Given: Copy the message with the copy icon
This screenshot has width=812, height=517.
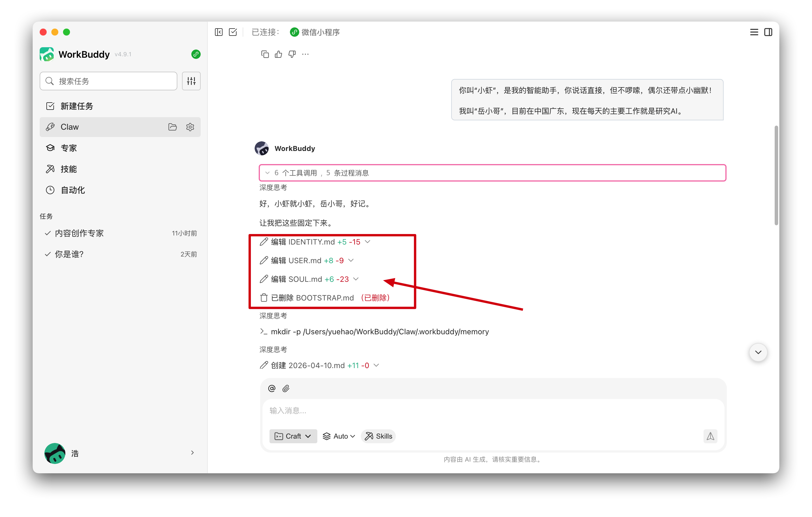Looking at the screenshot, I should [x=265, y=54].
